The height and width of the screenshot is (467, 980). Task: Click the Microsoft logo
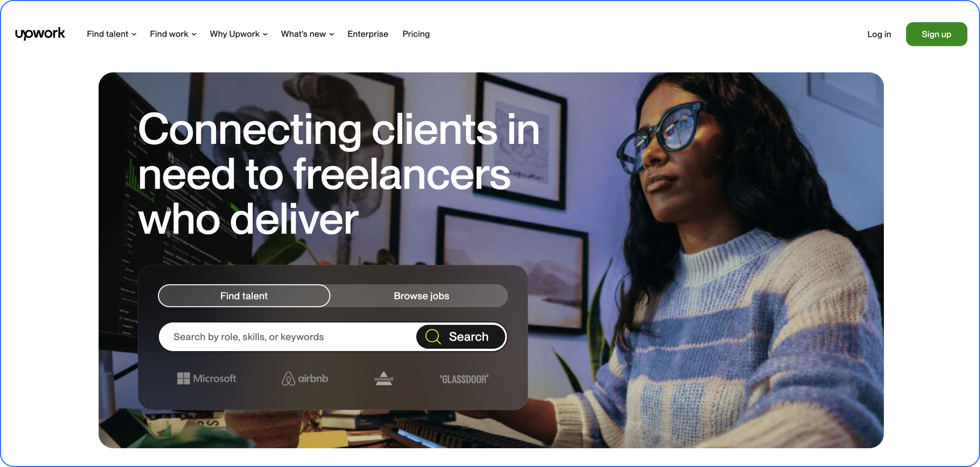[x=207, y=378]
